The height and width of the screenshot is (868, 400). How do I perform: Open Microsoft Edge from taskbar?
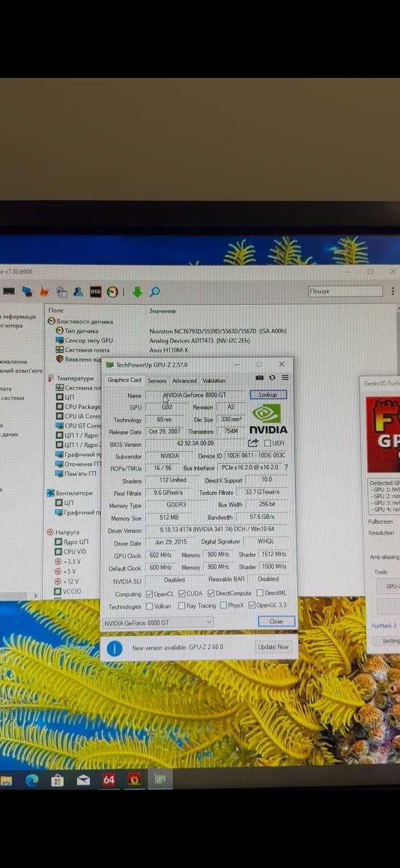pyautogui.click(x=32, y=780)
